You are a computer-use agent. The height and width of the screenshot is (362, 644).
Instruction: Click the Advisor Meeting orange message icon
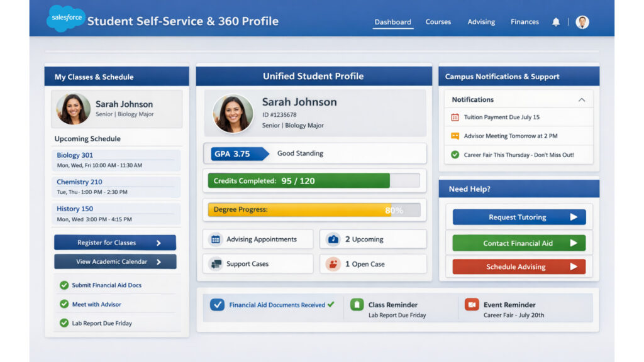pyautogui.click(x=455, y=136)
